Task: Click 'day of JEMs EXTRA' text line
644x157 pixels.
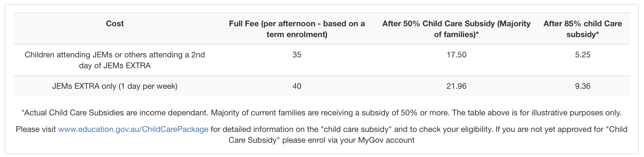Action: click(x=115, y=66)
